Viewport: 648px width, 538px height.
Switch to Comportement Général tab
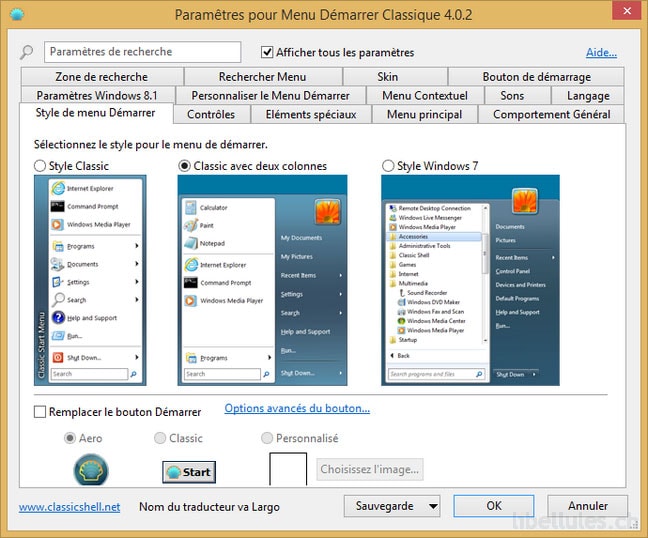tap(552, 114)
